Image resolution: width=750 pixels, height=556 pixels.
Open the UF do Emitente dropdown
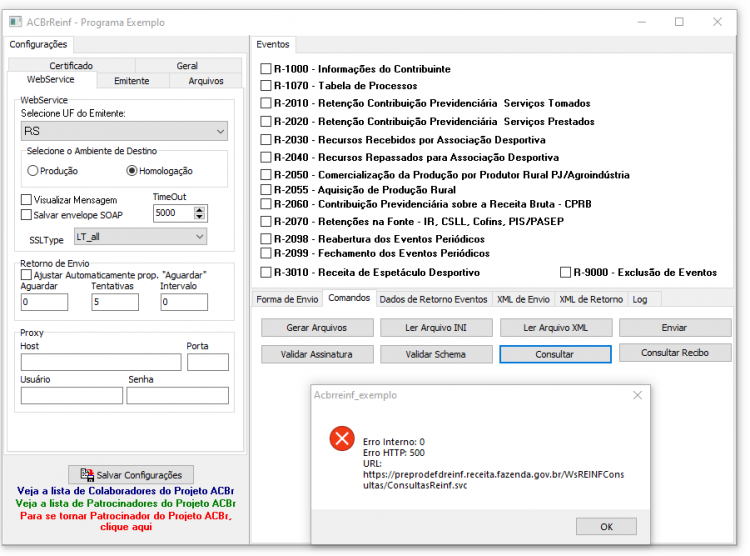(124, 131)
